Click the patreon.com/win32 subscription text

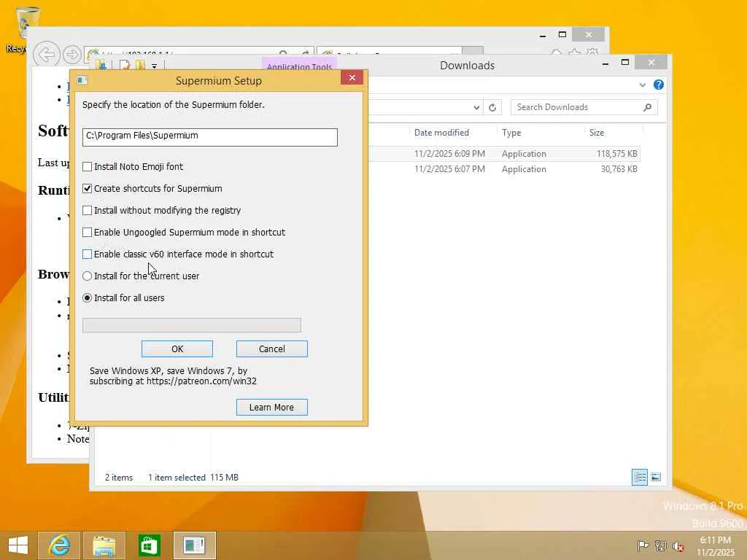tap(173, 376)
